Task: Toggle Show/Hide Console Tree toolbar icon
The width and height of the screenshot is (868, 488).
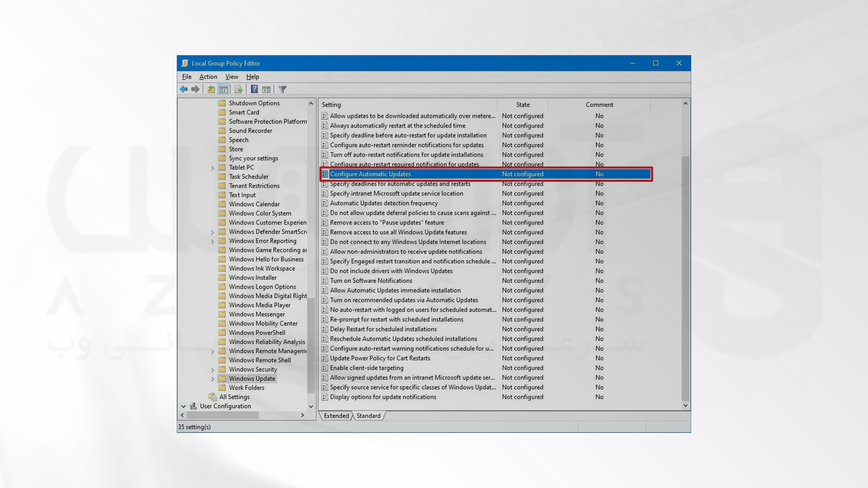Action: click(x=223, y=89)
